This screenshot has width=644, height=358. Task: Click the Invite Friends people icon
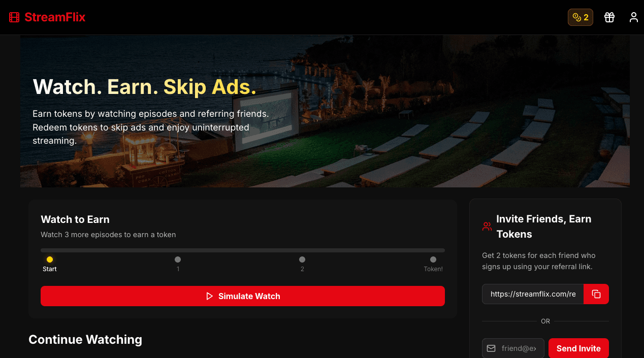tap(486, 226)
